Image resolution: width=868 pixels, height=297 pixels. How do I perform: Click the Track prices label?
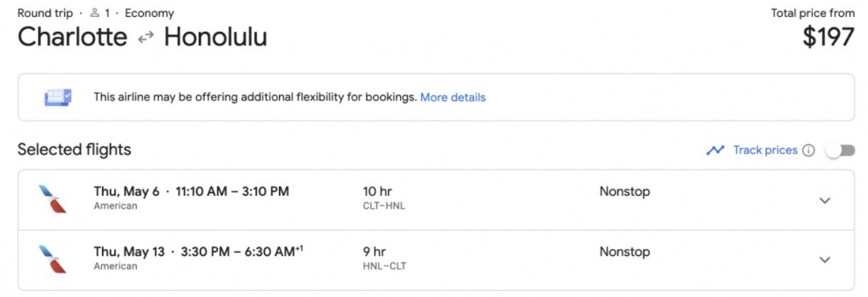[765, 150]
